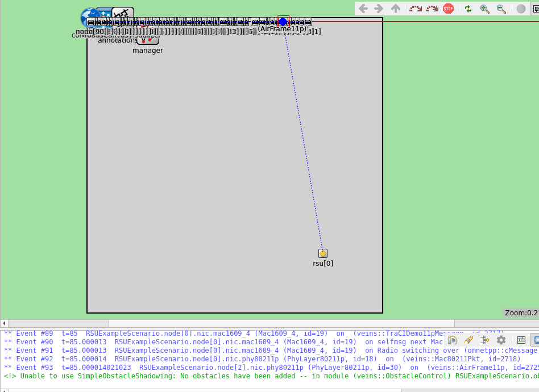Go to the parent module with the up arrow
The width and height of the screenshot is (539, 392).
coord(396,9)
